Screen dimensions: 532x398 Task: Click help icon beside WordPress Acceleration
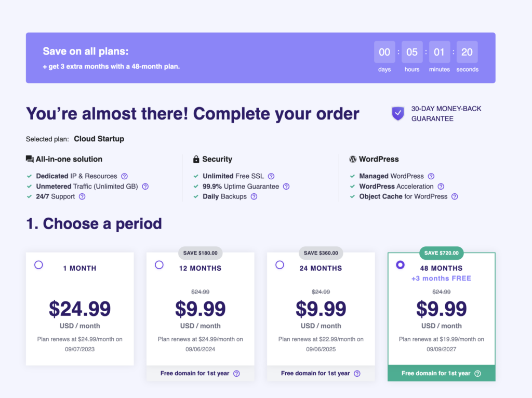point(441,187)
